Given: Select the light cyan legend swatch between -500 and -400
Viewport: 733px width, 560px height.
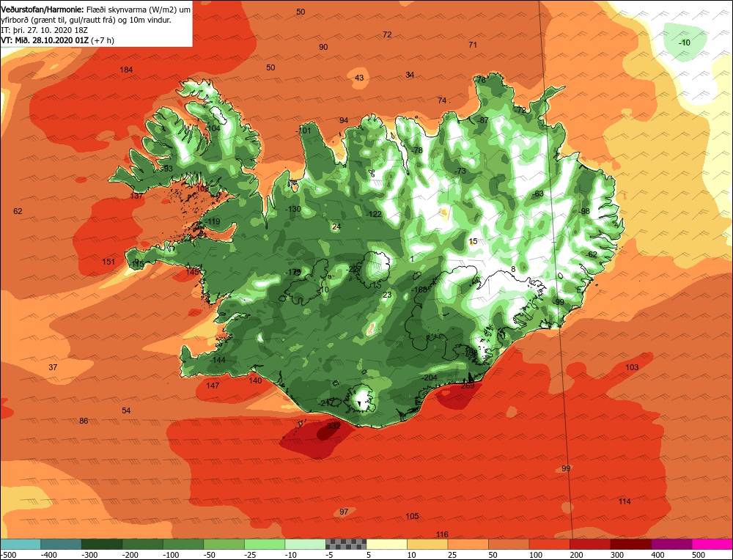Looking at the screenshot, I should click(21, 544).
